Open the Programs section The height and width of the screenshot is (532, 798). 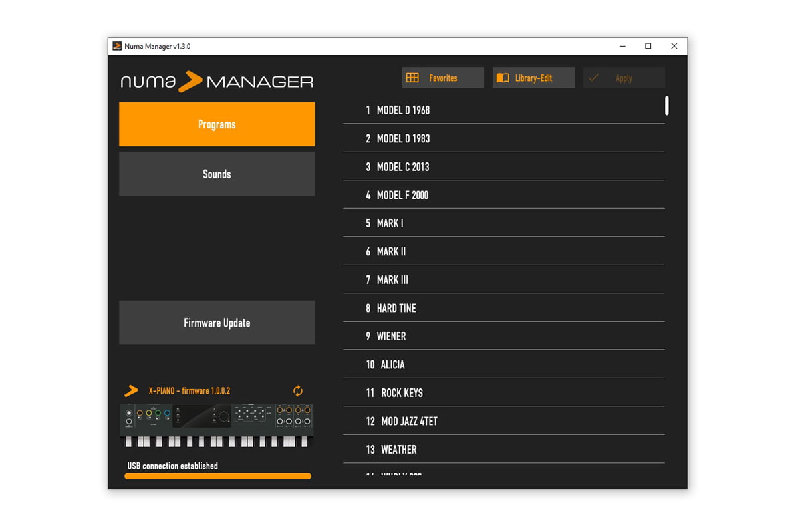(x=217, y=124)
